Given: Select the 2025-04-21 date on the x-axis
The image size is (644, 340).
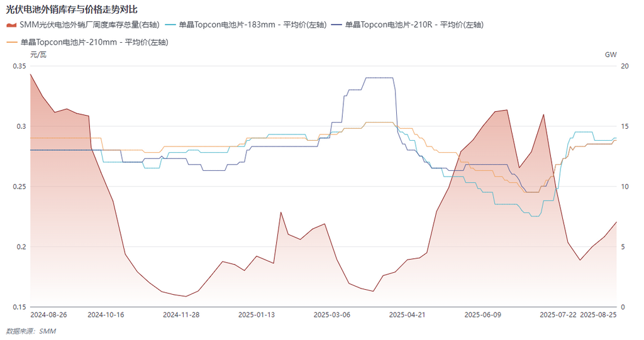Looking at the screenshot, I should [407, 314].
